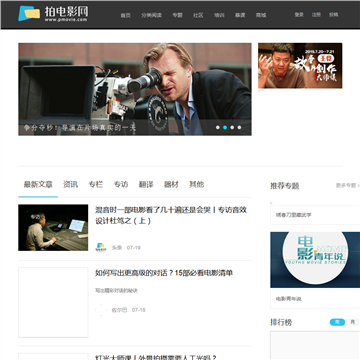Switch ranking to the 周 (week) toggle
Viewport: 360px width, 360px height.
click(x=337, y=322)
